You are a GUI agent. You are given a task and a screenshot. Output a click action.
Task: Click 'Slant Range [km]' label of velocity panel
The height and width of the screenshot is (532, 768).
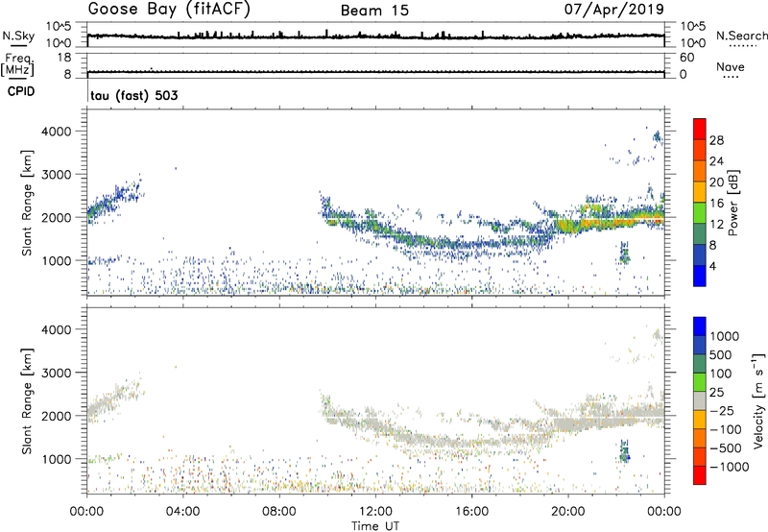[x=27, y=401]
